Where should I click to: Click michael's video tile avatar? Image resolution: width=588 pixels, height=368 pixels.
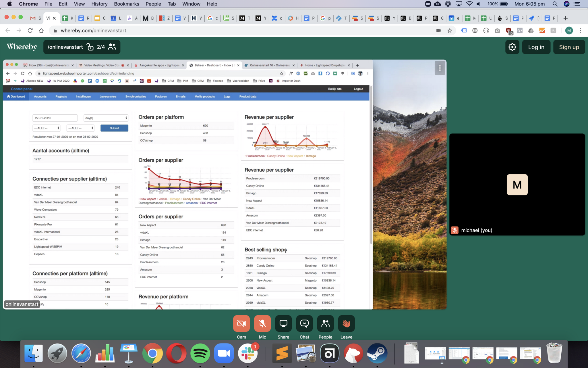517,185
